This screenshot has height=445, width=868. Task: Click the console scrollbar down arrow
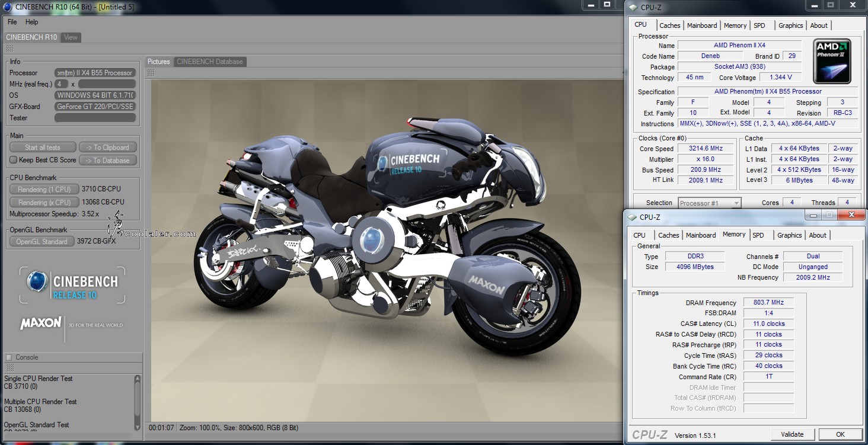click(138, 426)
